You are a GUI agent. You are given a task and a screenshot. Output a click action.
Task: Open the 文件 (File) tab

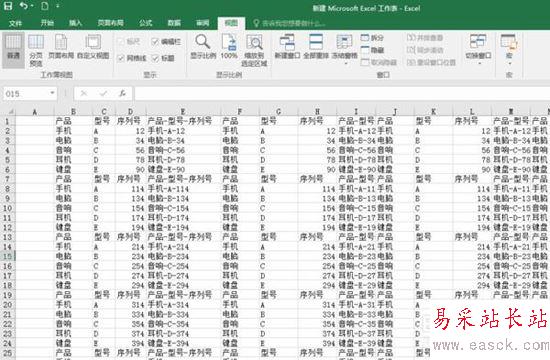tap(15, 23)
